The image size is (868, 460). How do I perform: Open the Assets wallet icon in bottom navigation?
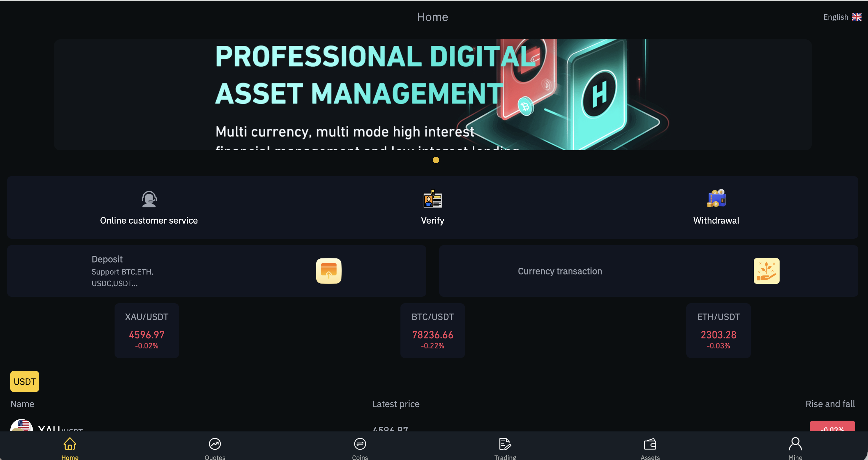tap(650, 444)
